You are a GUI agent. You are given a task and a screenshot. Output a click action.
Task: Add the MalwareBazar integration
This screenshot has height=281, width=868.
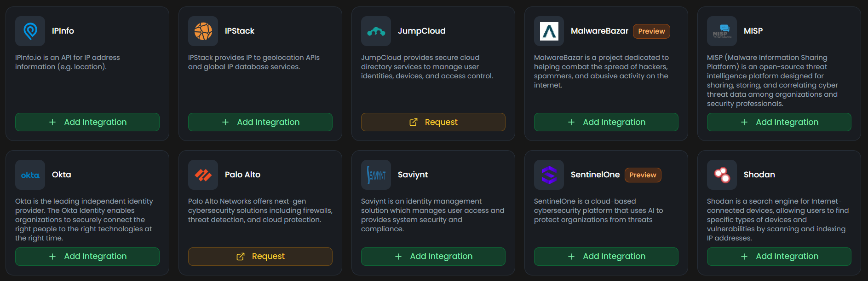click(606, 122)
